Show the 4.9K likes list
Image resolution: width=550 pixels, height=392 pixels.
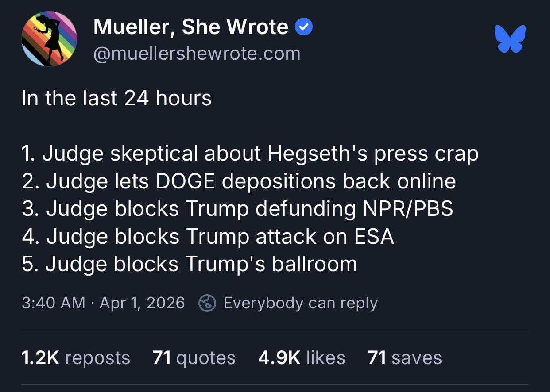[302, 357]
